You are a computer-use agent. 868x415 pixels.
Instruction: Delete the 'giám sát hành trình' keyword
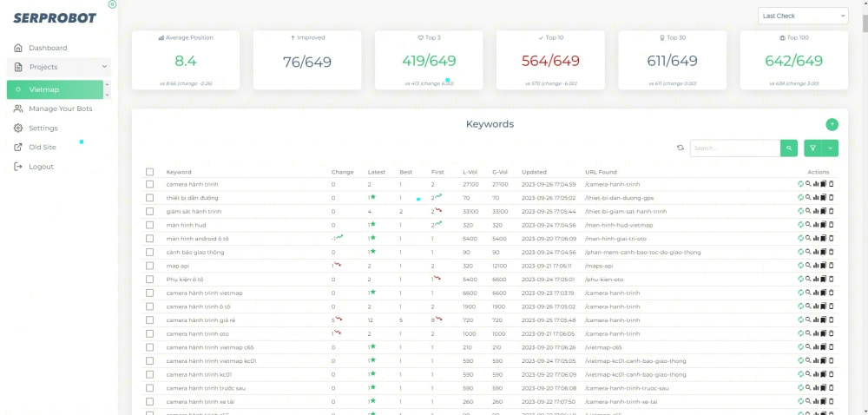point(831,211)
